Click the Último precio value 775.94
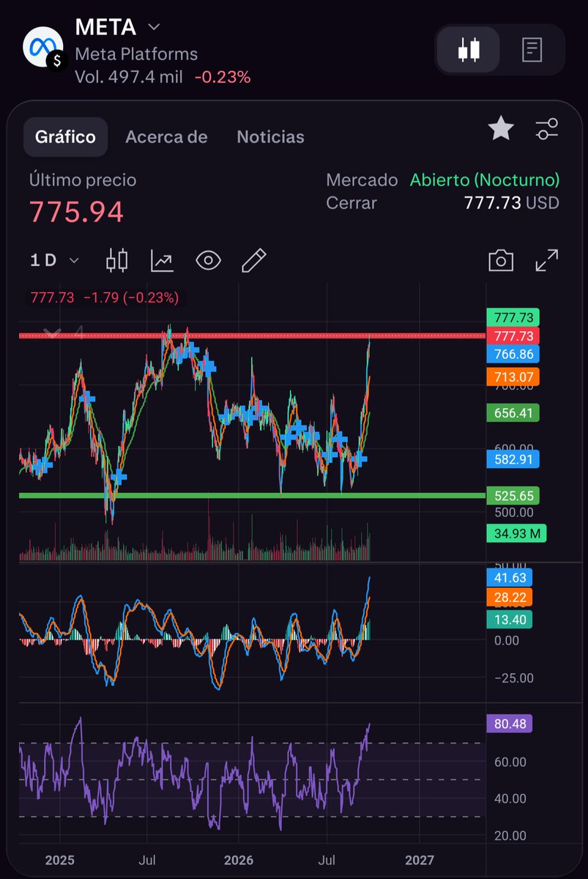Viewport: 588px width, 879px height. [x=76, y=212]
